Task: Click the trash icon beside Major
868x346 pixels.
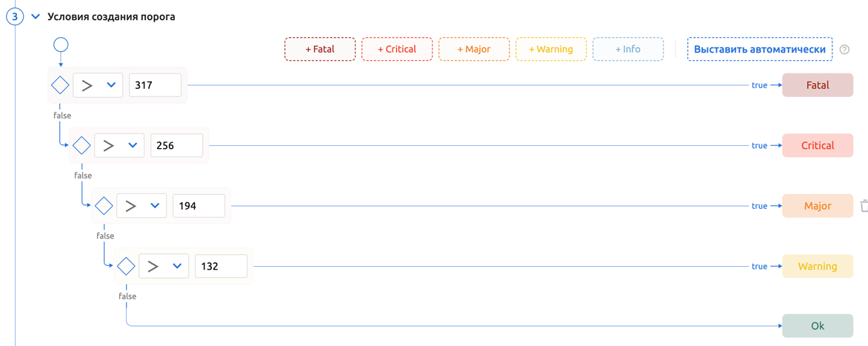Action: click(x=864, y=206)
